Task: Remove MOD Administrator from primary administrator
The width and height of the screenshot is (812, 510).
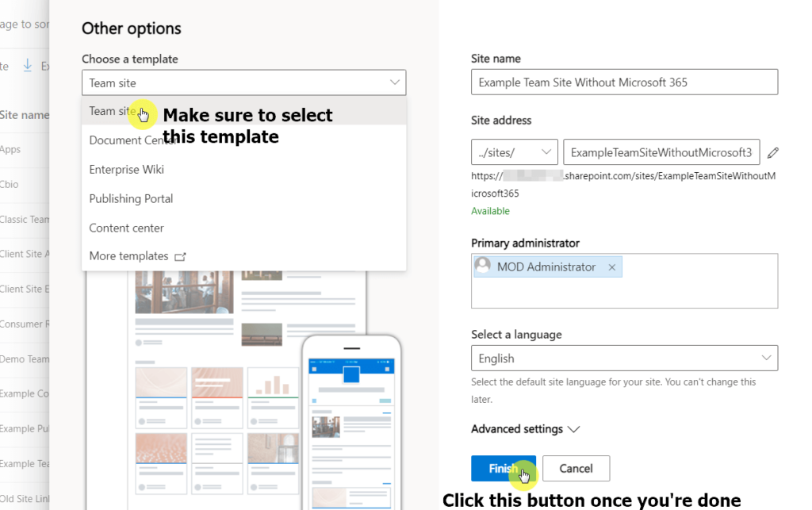Action: pos(611,267)
